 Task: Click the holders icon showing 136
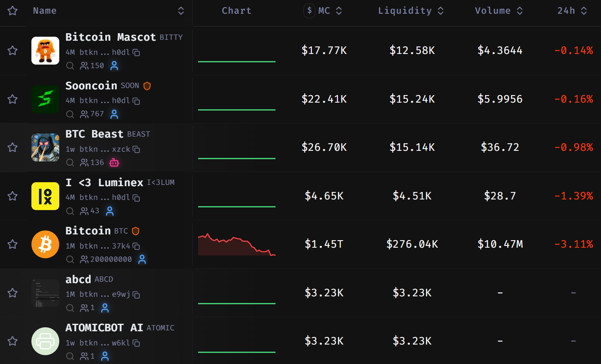84,163
